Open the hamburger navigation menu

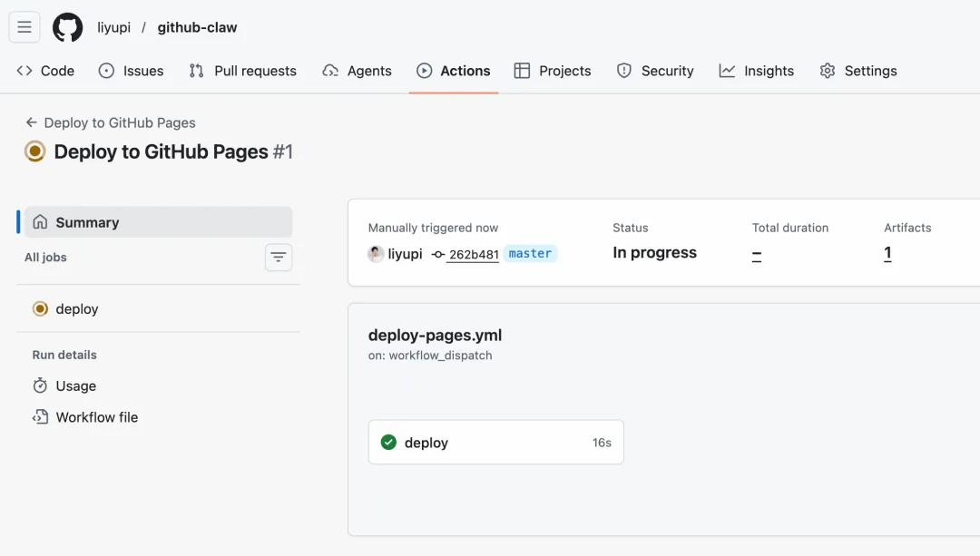pyautogui.click(x=24, y=27)
